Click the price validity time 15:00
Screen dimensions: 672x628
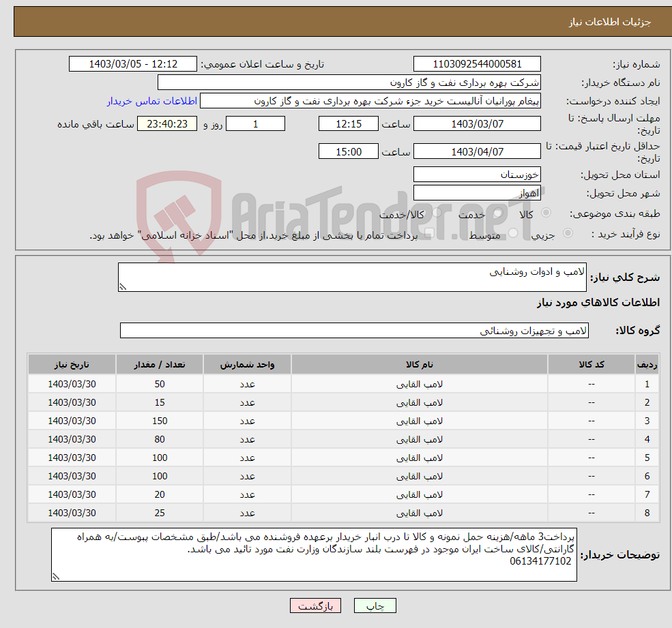(349, 151)
